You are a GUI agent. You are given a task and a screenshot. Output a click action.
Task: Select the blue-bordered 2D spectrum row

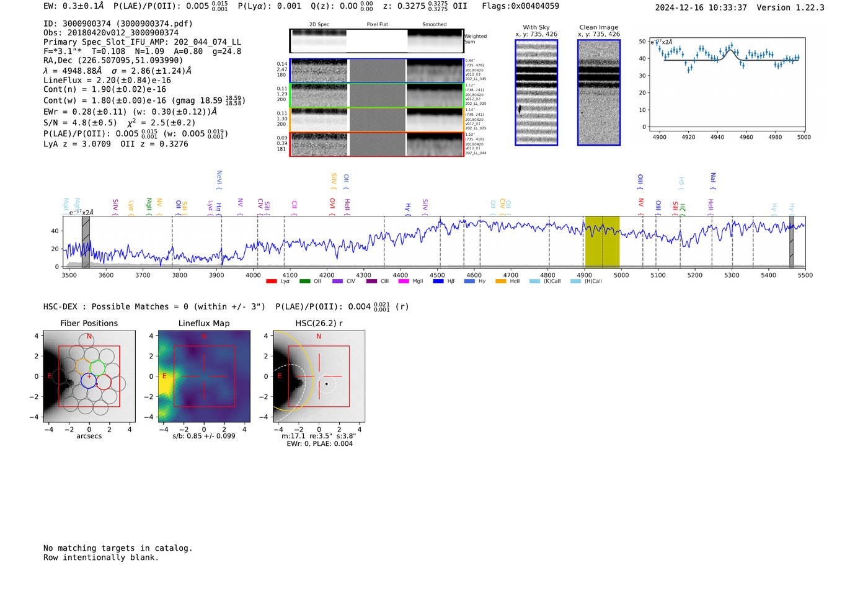(376, 71)
